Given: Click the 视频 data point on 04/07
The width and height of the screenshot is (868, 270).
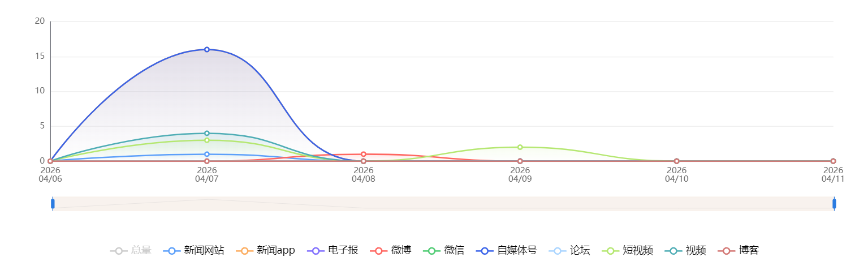Looking at the screenshot, I should pyautogui.click(x=207, y=134).
